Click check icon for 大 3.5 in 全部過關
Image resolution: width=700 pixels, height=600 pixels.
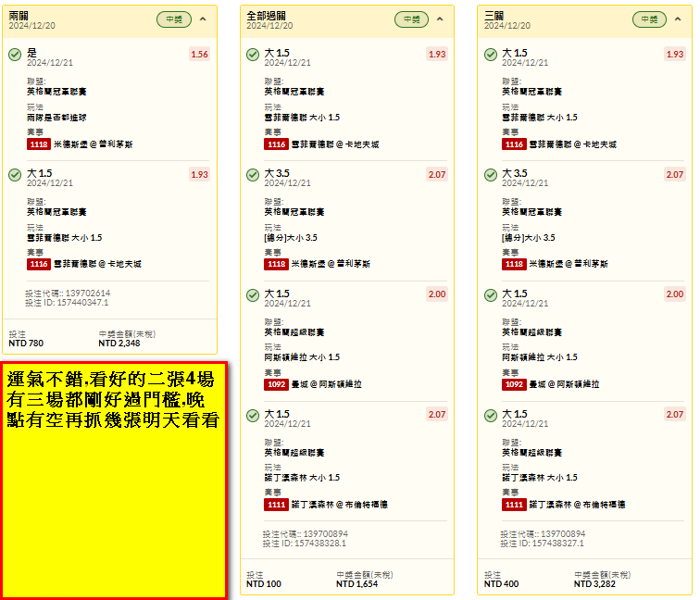coord(253,175)
